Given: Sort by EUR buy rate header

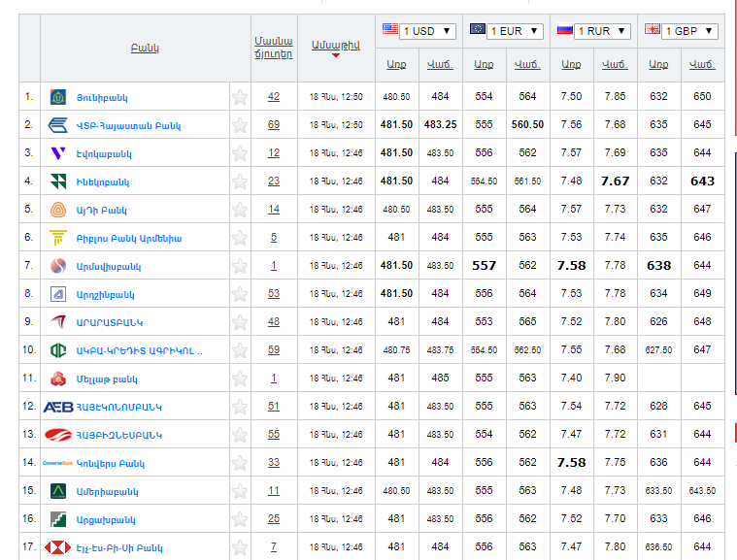Looking at the screenshot, I should pos(484,65).
